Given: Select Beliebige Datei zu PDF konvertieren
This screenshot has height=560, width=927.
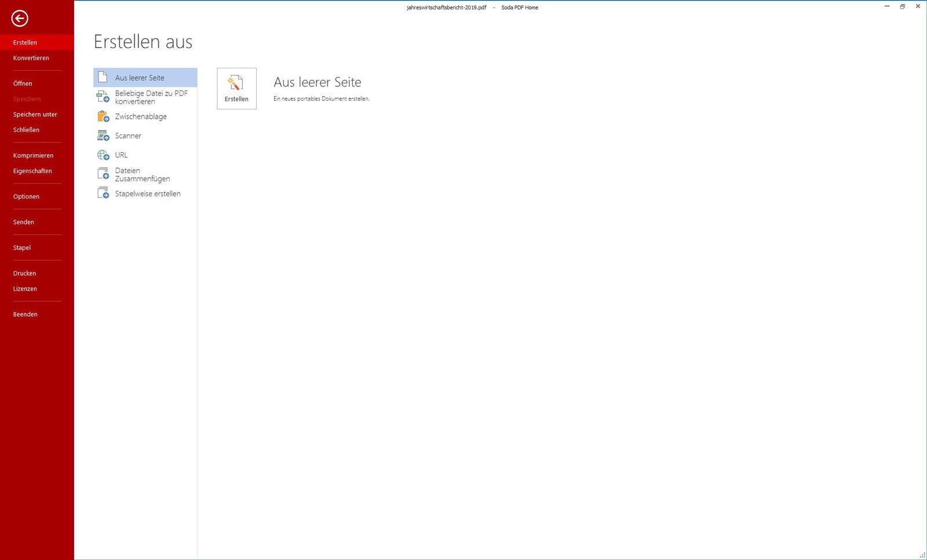Looking at the screenshot, I should (145, 97).
